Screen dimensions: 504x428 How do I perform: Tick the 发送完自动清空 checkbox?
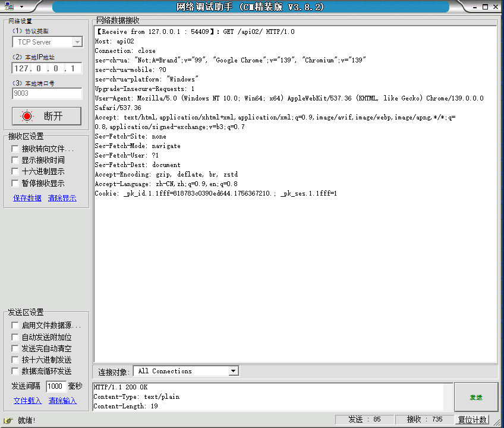[x=15, y=348]
